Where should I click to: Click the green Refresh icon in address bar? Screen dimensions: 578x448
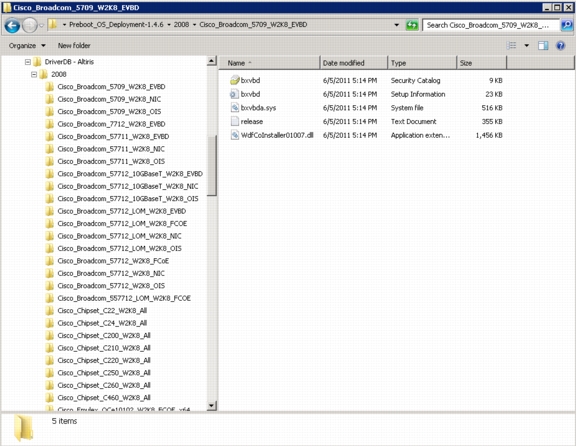click(x=412, y=25)
